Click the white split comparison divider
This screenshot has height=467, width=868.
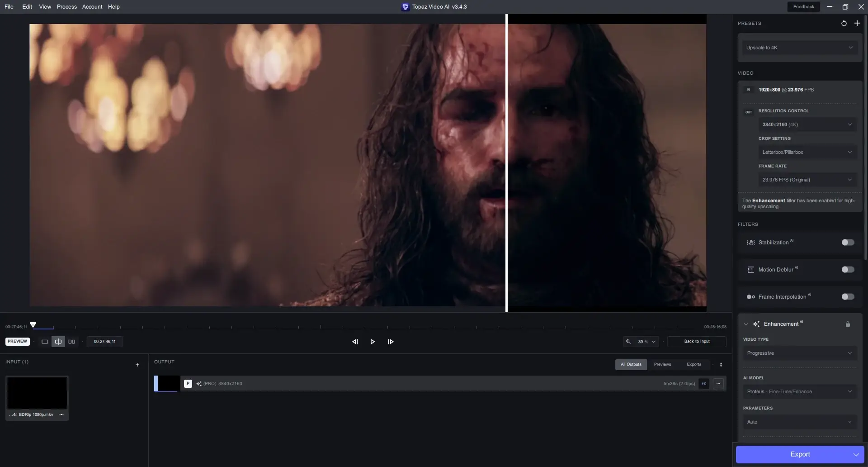click(x=506, y=163)
